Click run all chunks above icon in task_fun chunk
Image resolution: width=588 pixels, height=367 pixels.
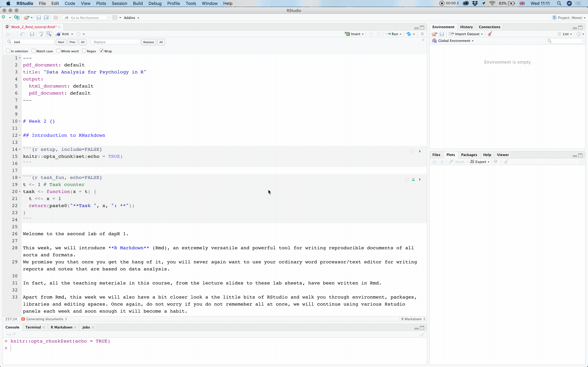point(413,179)
